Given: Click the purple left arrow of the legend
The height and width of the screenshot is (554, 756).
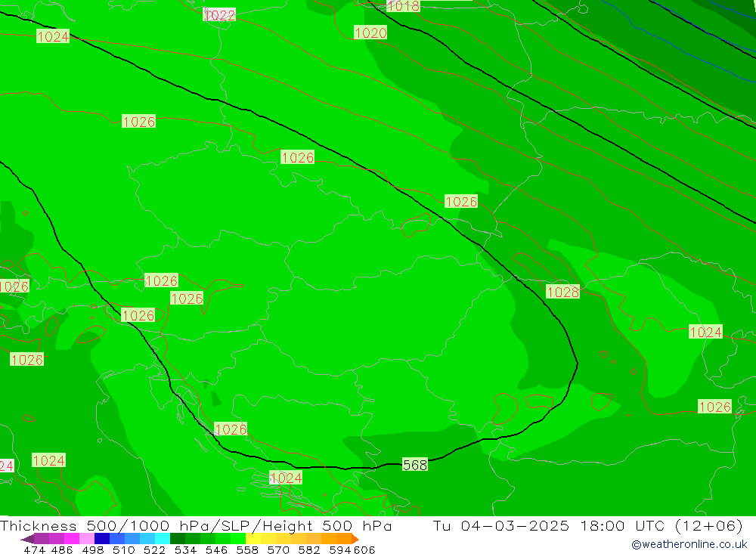Looking at the screenshot, I should click(x=27, y=539).
